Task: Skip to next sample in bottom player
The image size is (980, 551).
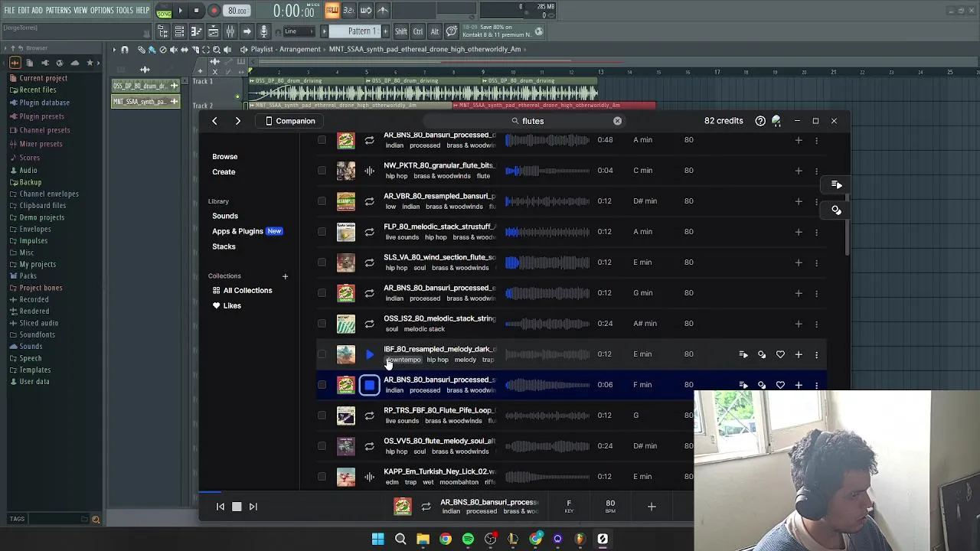Action: click(253, 507)
